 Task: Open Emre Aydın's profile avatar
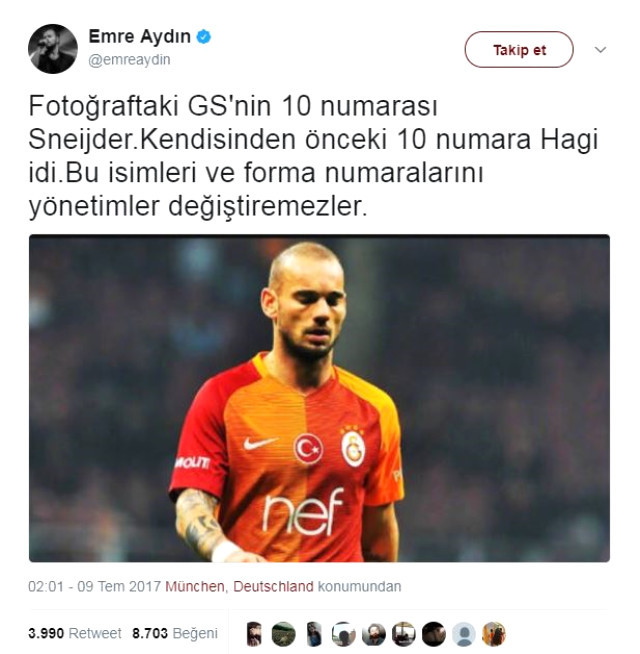click(53, 49)
